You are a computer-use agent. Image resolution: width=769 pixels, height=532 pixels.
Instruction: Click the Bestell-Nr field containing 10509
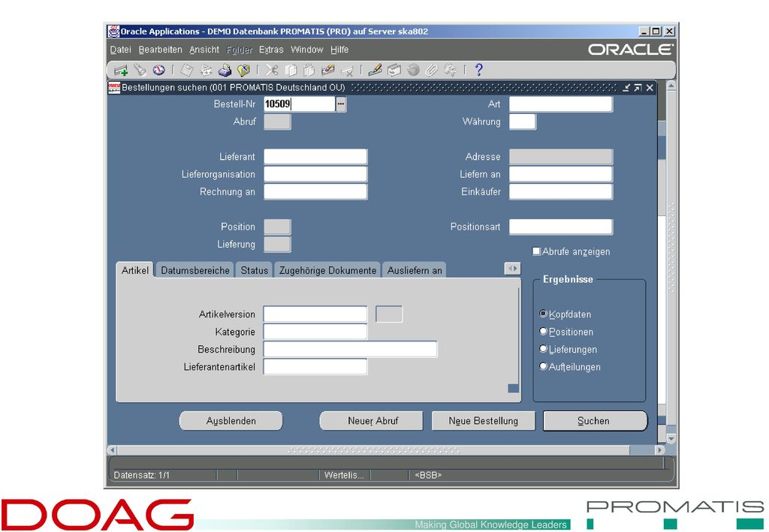pyautogui.click(x=299, y=104)
